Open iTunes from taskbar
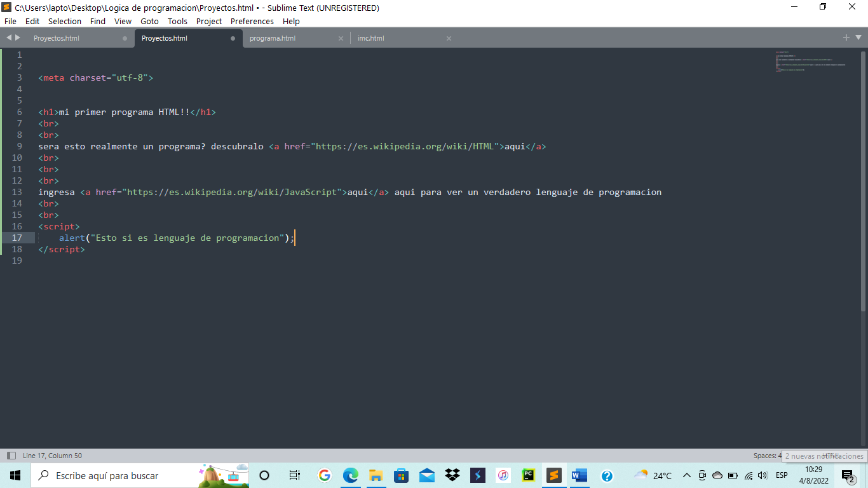Viewport: 868px width, 488px height. (x=503, y=475)
